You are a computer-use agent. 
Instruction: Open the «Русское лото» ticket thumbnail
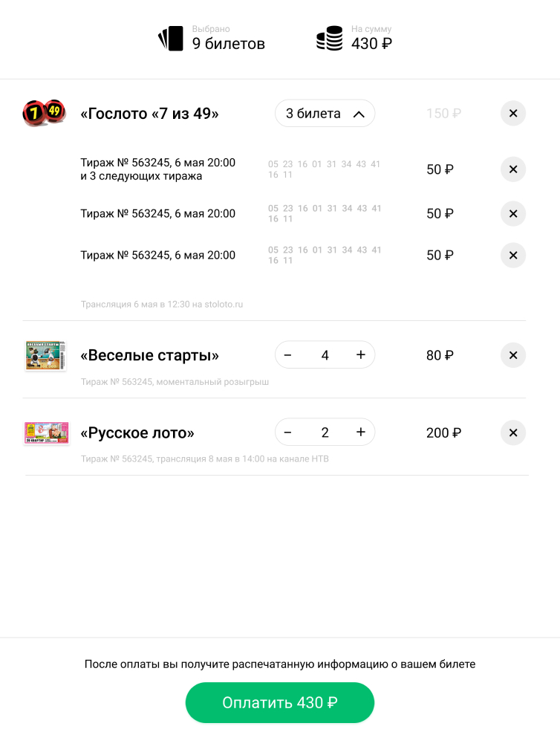click(x=46, y=432)
